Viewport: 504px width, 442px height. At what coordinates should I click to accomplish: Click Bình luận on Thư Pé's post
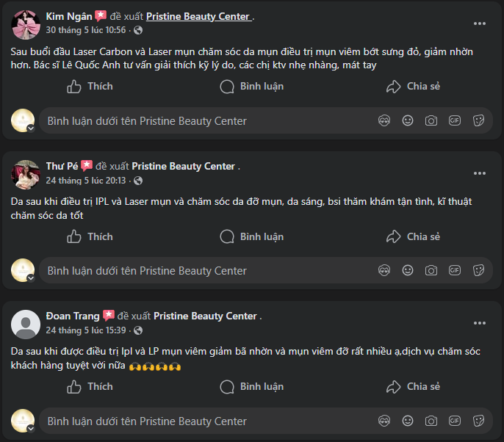click(x=252, y=236)
